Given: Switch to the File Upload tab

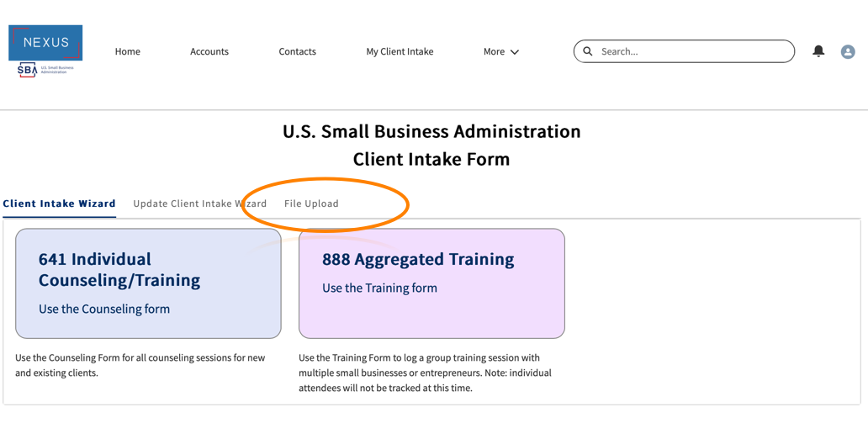Looking at the screenshot, I should (x=311, y=204).
